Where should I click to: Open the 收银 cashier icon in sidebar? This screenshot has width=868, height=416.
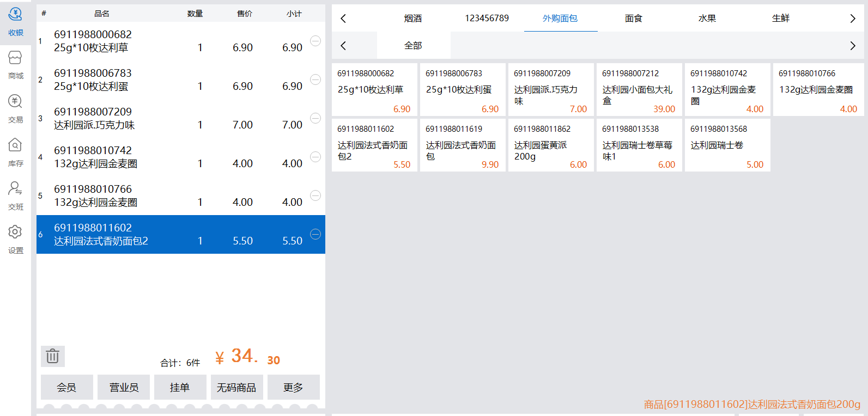click(x=15, y=22)
